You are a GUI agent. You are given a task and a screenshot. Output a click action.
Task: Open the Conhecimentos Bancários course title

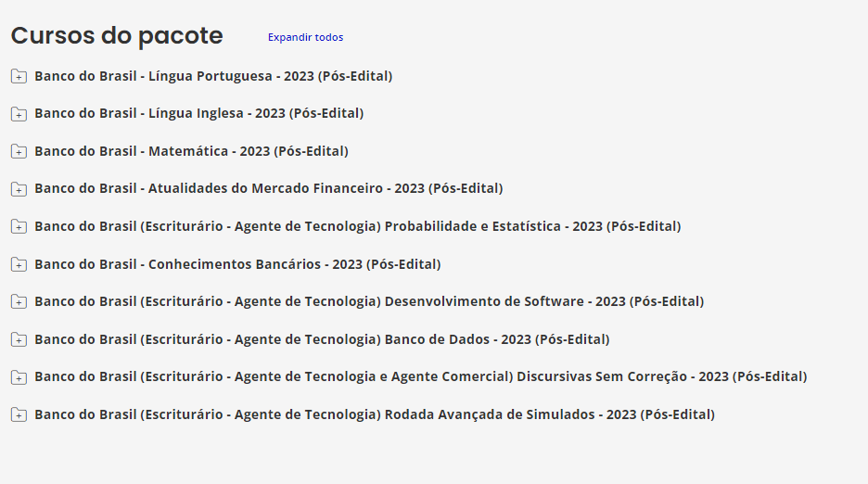[x=237, y=264]
